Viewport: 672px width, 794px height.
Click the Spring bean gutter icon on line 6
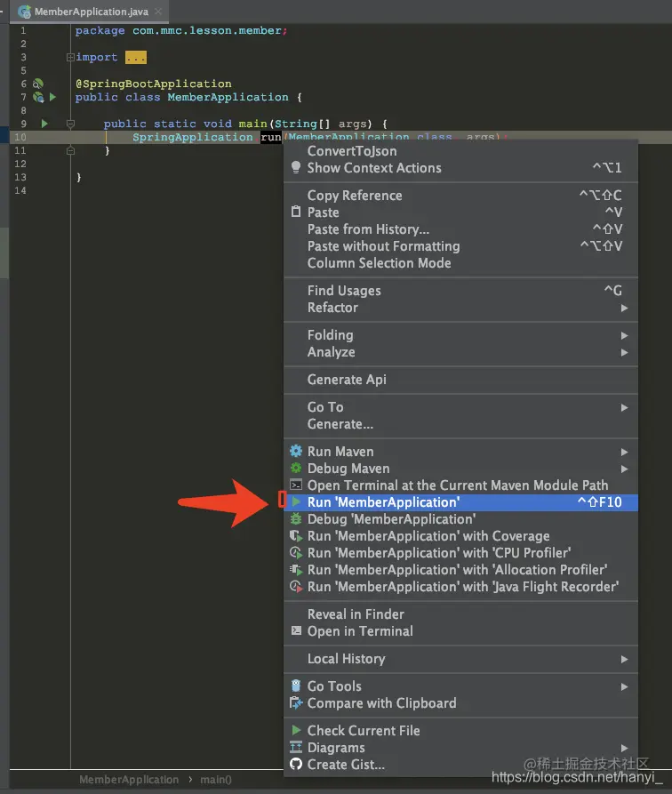(x=38, y=84)
